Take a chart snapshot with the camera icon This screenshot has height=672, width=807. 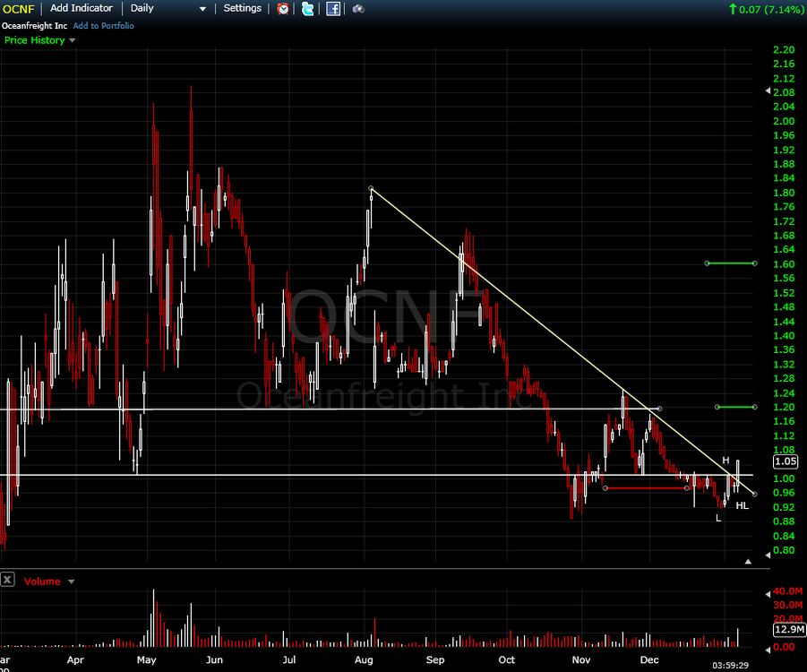[x=358, y=9]
